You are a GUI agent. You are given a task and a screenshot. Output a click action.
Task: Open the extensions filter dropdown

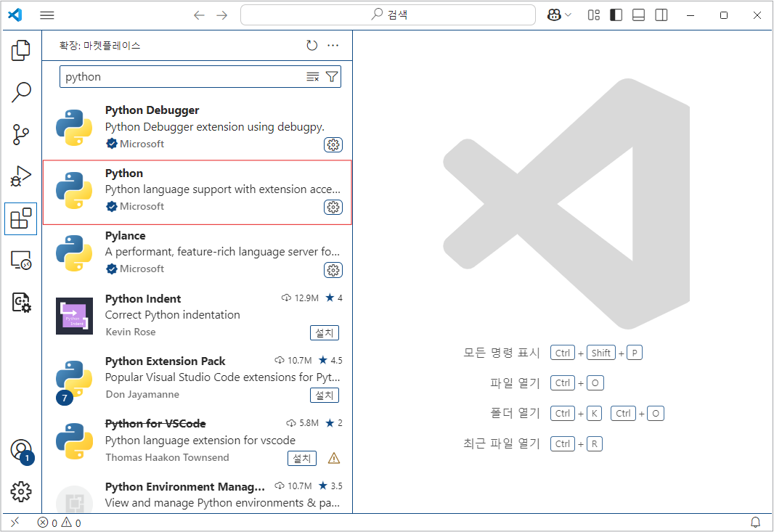click(332, 77)
